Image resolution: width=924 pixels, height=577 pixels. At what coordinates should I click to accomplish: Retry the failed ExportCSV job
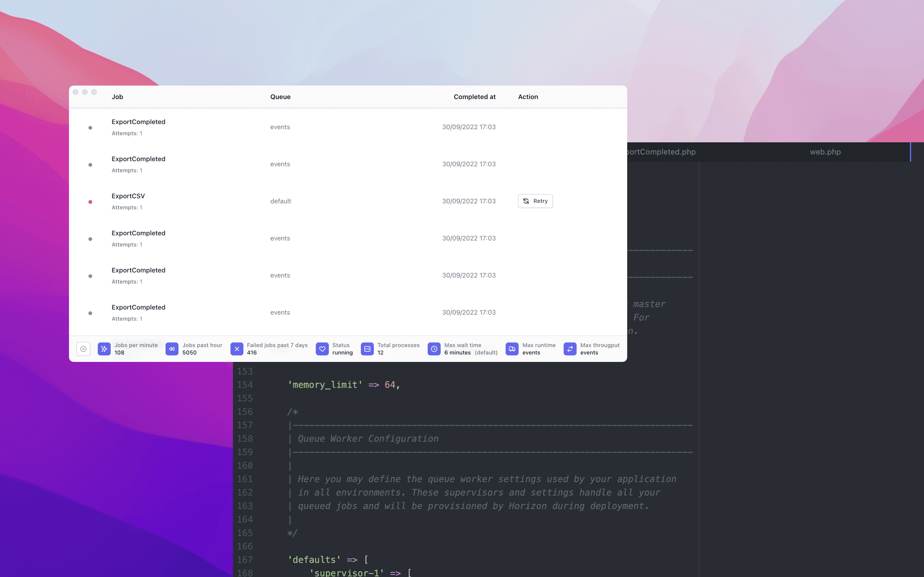point(535,201)
